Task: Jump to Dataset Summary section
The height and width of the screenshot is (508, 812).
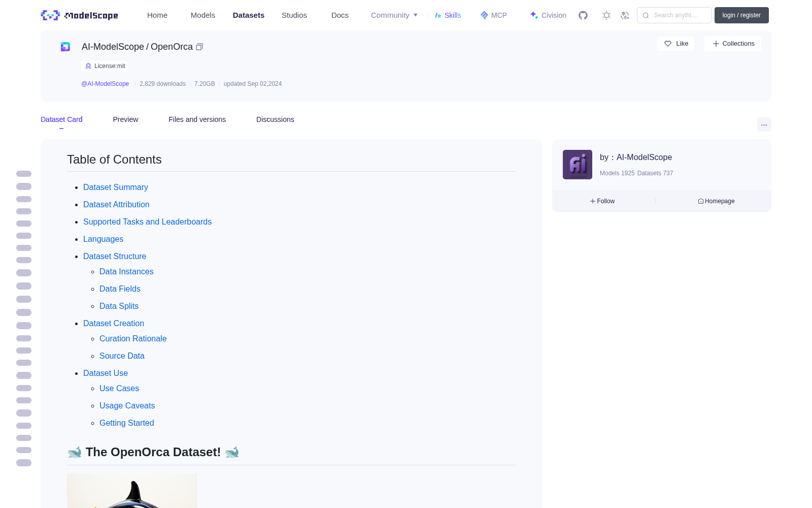Action: [x=116, y=187]
